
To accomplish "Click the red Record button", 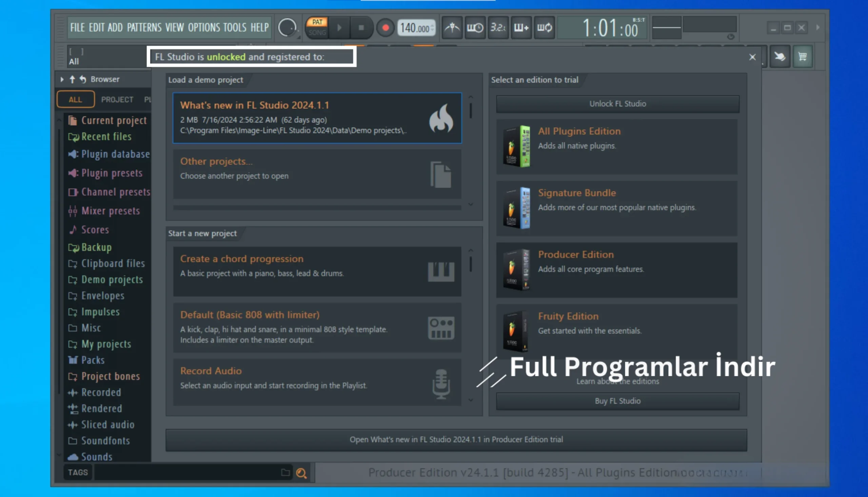I will tap(386, 28).
